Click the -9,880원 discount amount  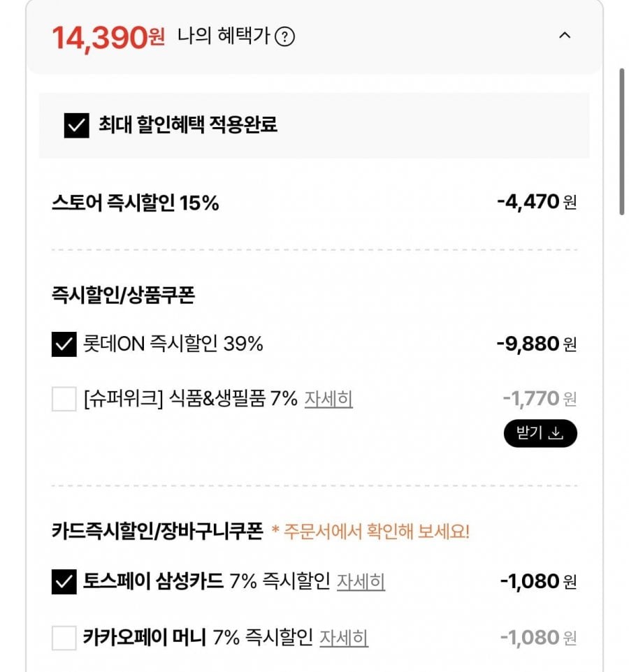coord(536,344)
